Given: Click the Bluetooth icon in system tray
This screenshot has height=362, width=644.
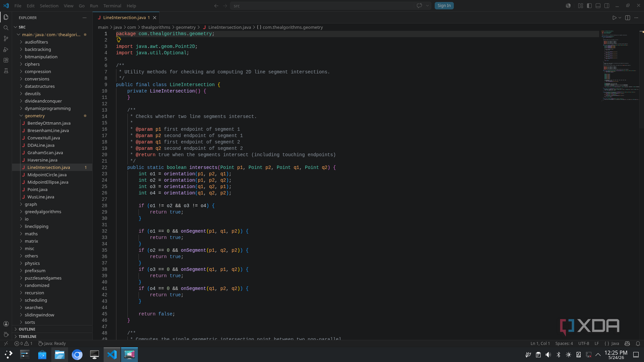Looking at the screenshot, I should (x=559, y=355).
